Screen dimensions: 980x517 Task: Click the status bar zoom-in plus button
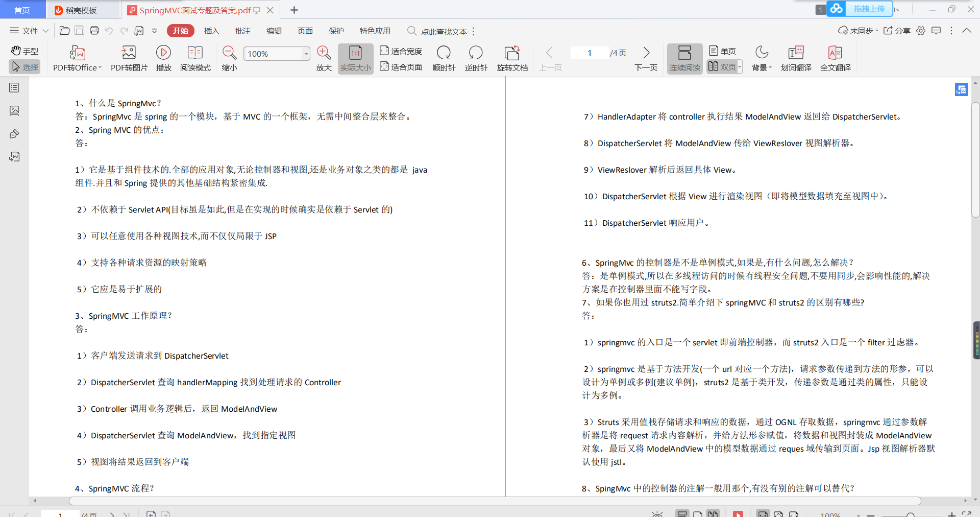(951, 514)
